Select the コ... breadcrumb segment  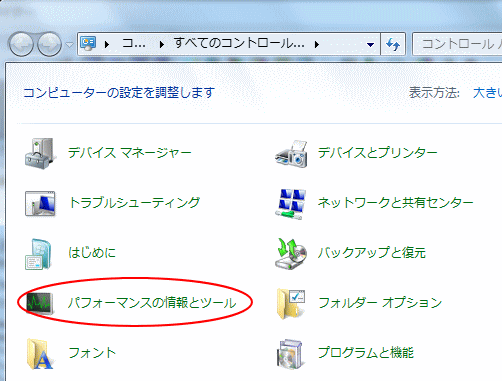134,43
